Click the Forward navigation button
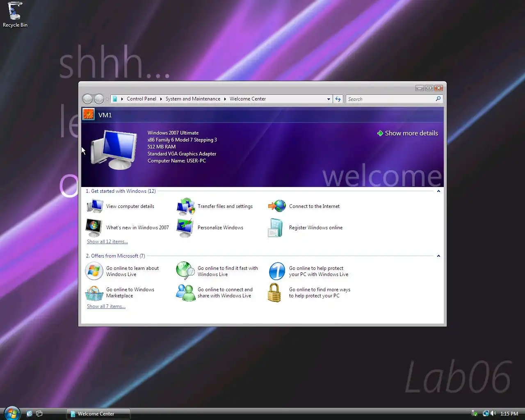Image resolution: width=525 pixels, height=420 pixels. point(99,99)
